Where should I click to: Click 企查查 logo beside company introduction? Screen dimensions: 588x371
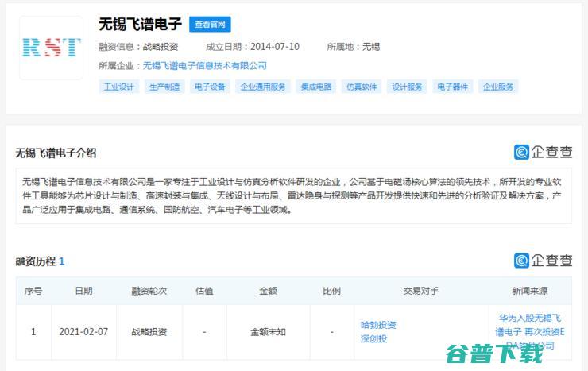click(x=543, y=152)
